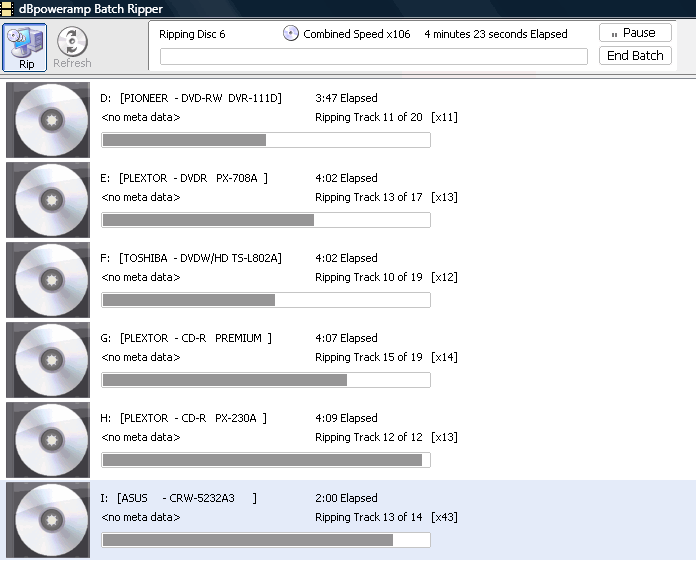
Task: Click 'D: [PIONEER - DVD-RW DVR-111D]' label
Action: pos(191,98)
